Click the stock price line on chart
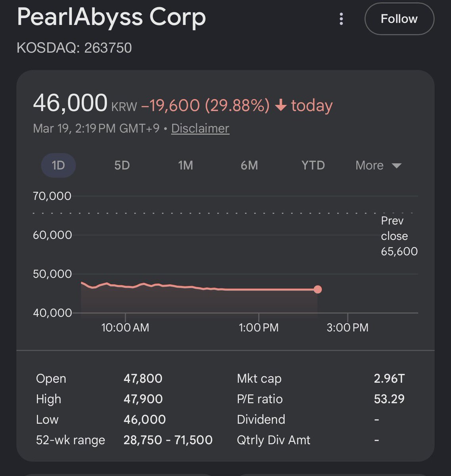 (x=198, y=287)
